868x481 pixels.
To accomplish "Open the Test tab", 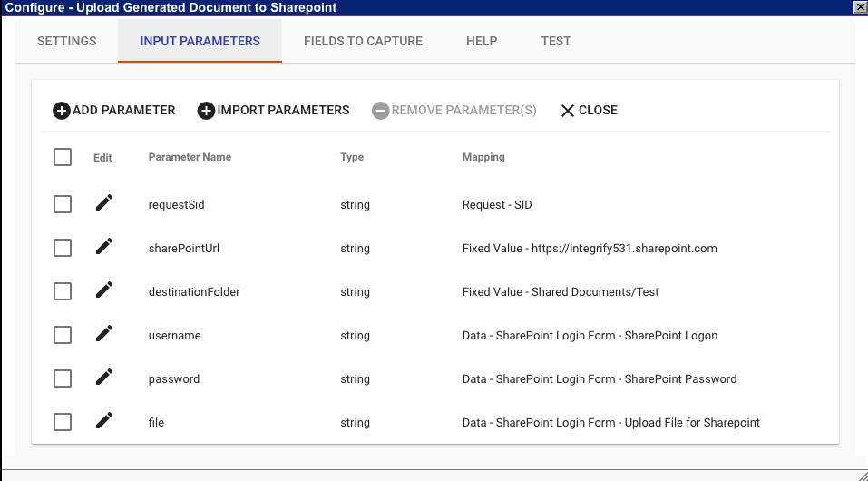I will [555, 41].
